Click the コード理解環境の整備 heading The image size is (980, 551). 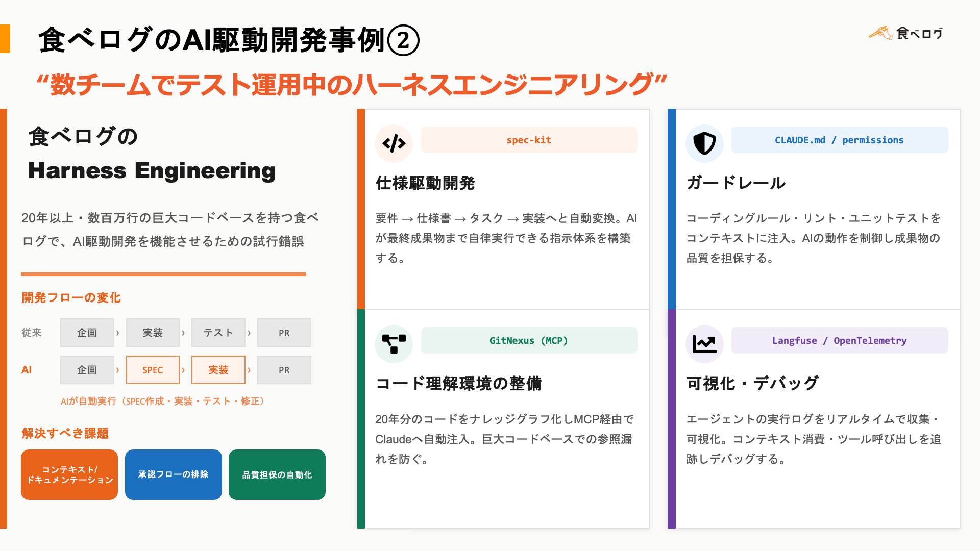tap(458, 383)
